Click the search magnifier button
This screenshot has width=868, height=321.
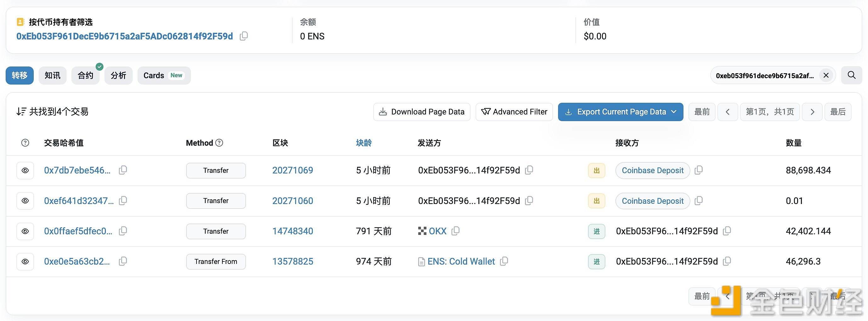click(852, 75)
